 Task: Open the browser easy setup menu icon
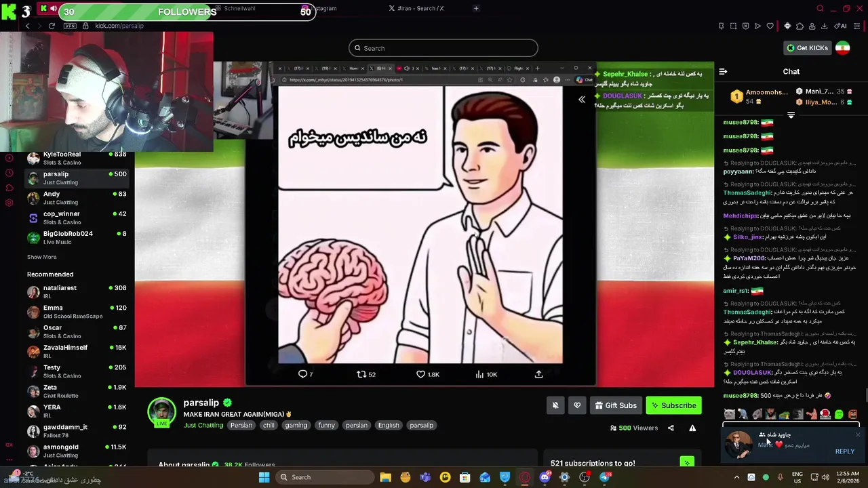858,26
